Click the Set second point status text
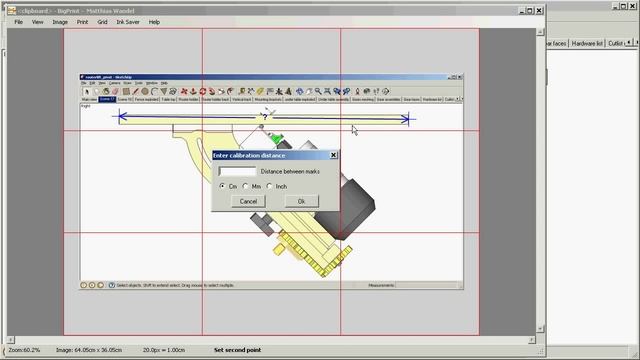 238,350
